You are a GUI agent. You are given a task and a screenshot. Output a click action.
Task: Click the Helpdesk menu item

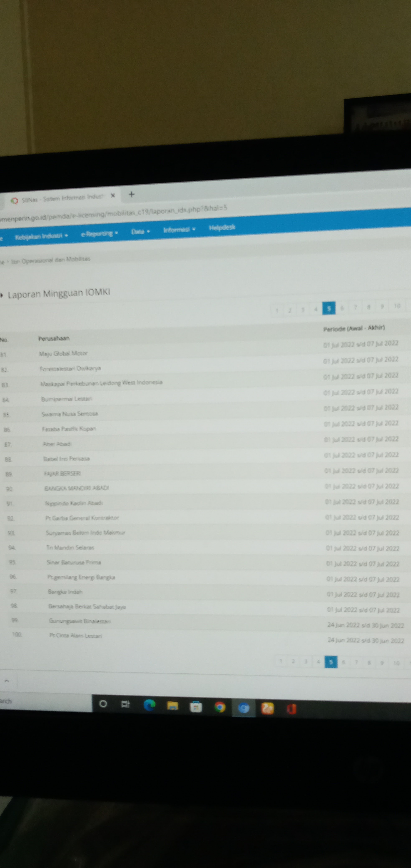point(222,227)
